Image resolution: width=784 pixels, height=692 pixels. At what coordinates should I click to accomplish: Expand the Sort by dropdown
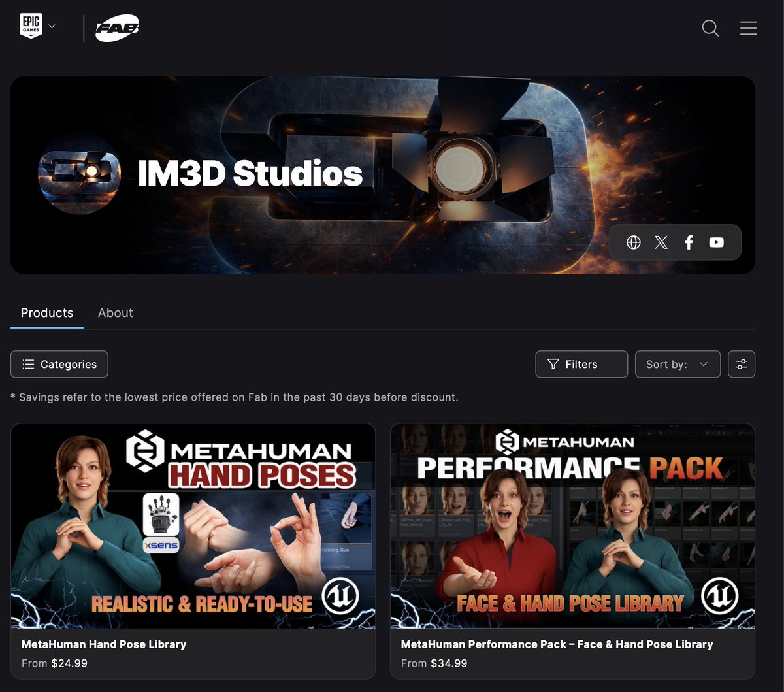tap(678, 365)
